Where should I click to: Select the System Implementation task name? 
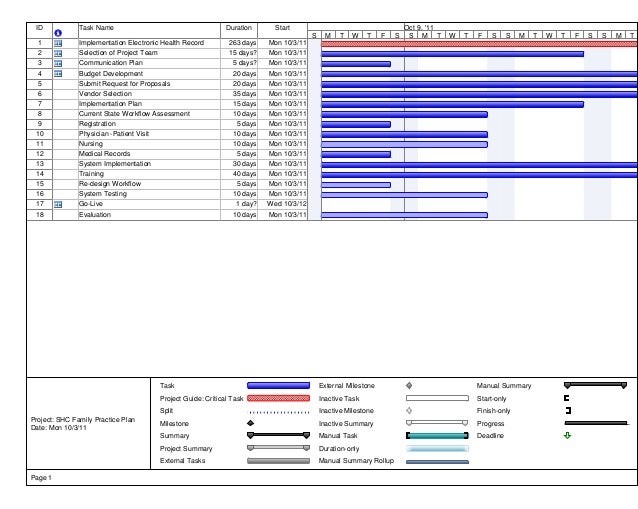click(x=115, y=164)
